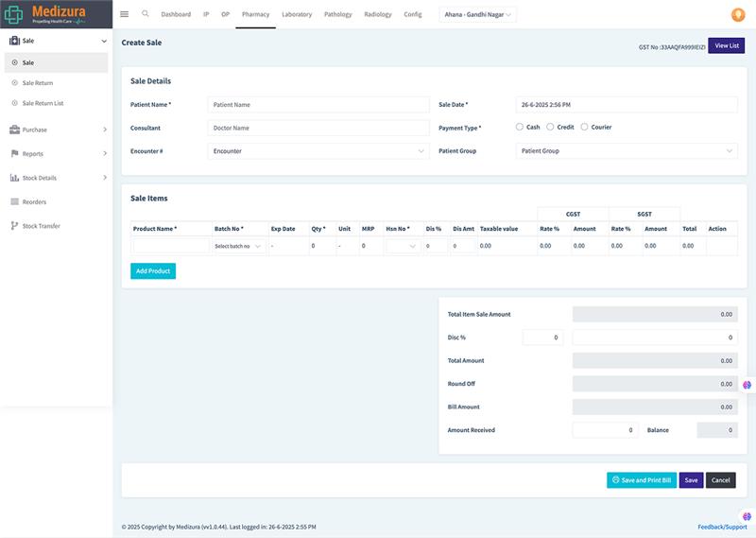This screenshot has width=756, height=538.
Task: Open the Config tab
Action: click(413, 14)
